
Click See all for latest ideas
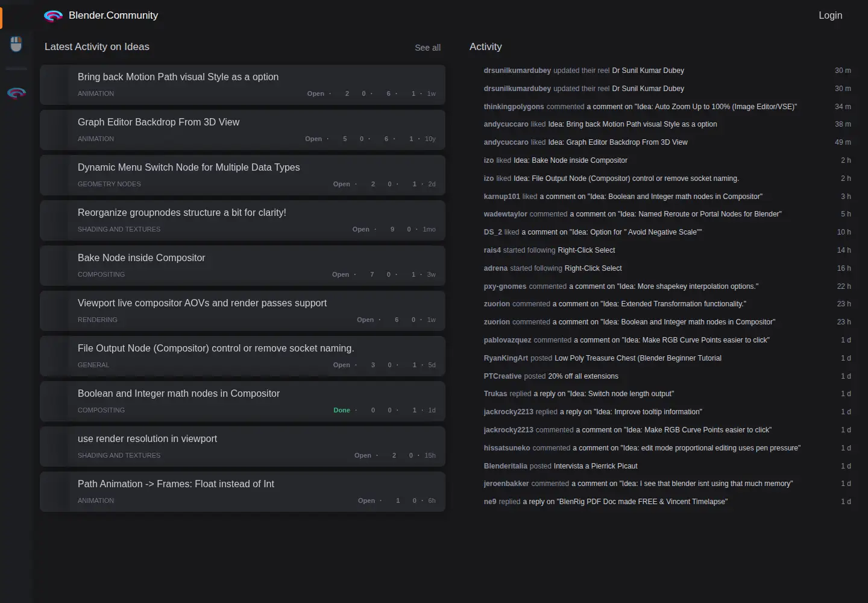tap(427, 48)
